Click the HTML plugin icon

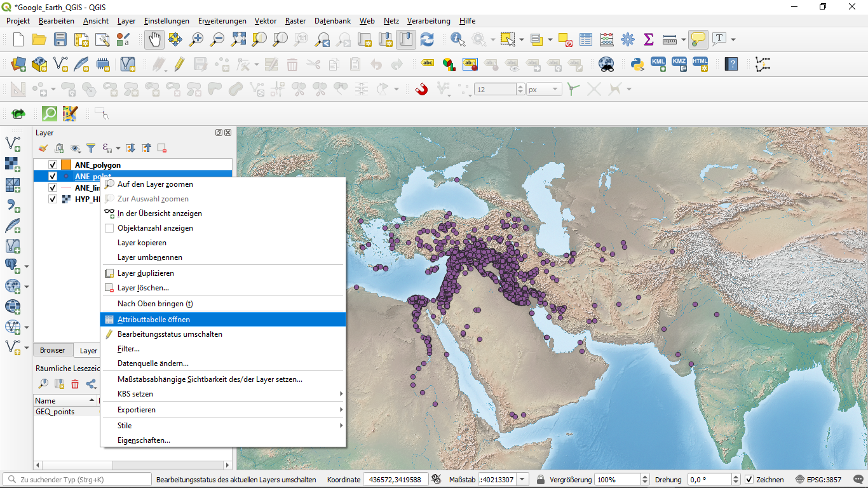(x=700, y=64)
